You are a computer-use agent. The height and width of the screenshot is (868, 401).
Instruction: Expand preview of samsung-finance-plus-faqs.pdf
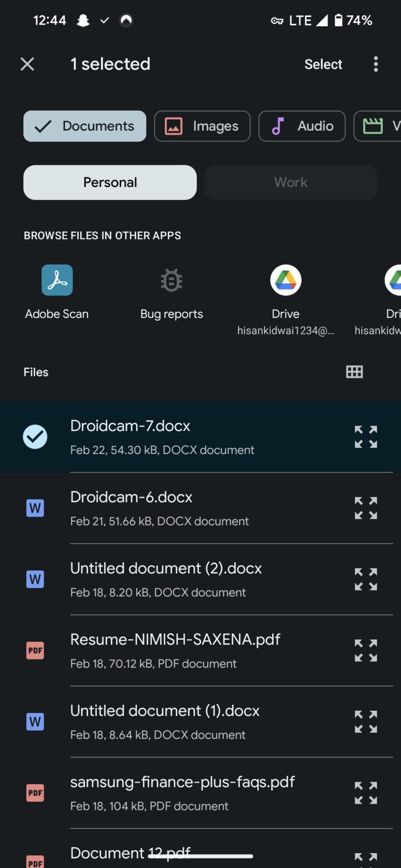[366, 793]
